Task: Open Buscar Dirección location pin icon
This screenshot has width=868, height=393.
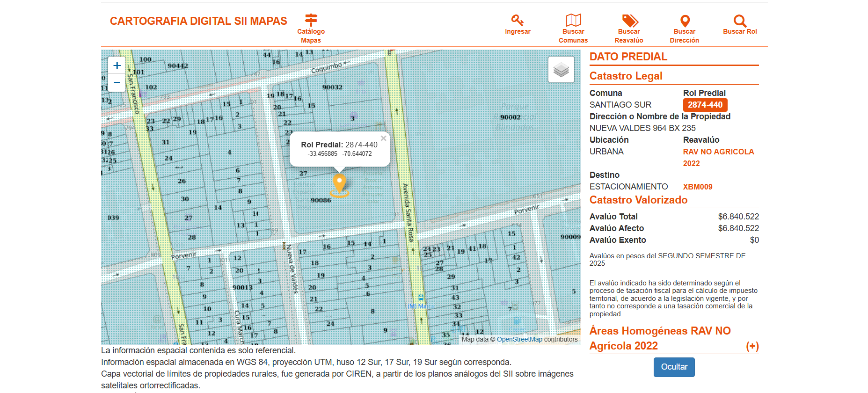Action: pos(685,21)
